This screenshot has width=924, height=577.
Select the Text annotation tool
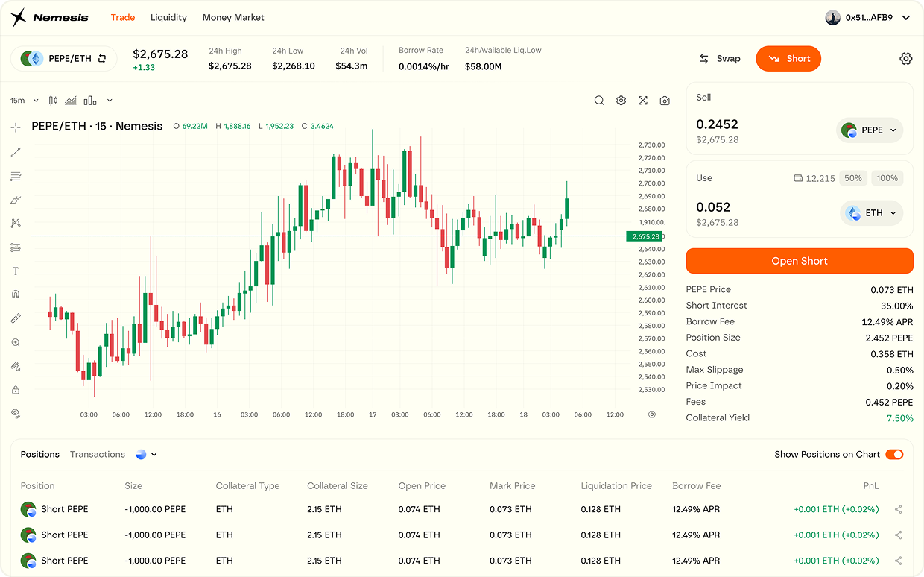pos(15,271)
